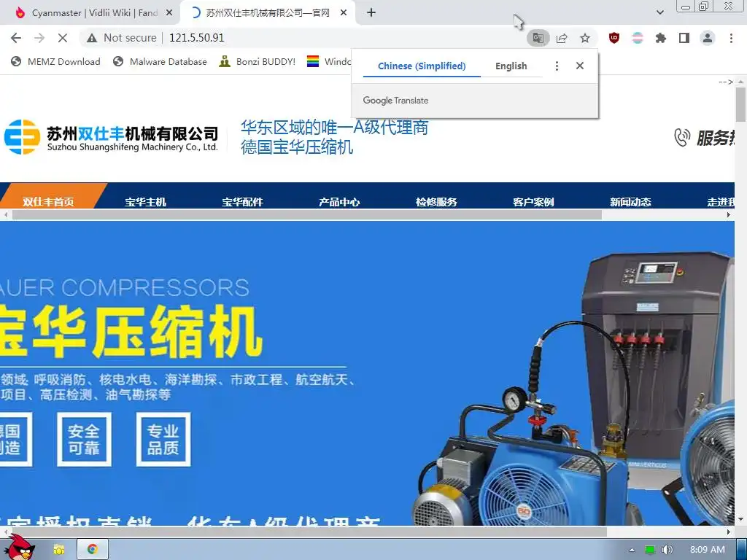
Task: Close the Suzhou company website tab
Action: (x=344, y=13)
